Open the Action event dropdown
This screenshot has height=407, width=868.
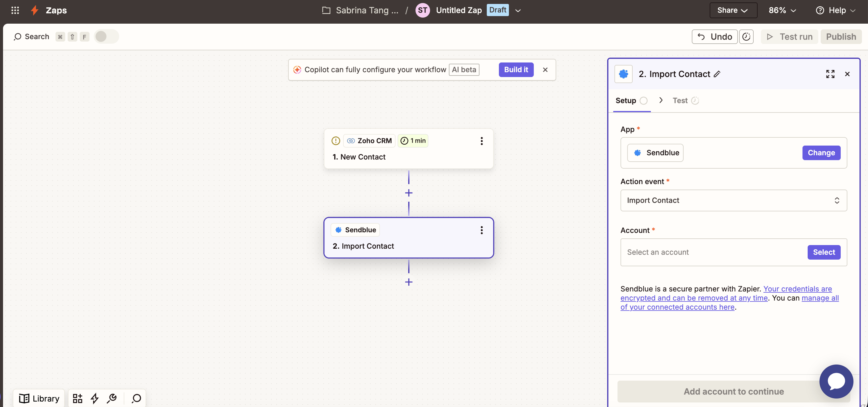tap(734, 200)
